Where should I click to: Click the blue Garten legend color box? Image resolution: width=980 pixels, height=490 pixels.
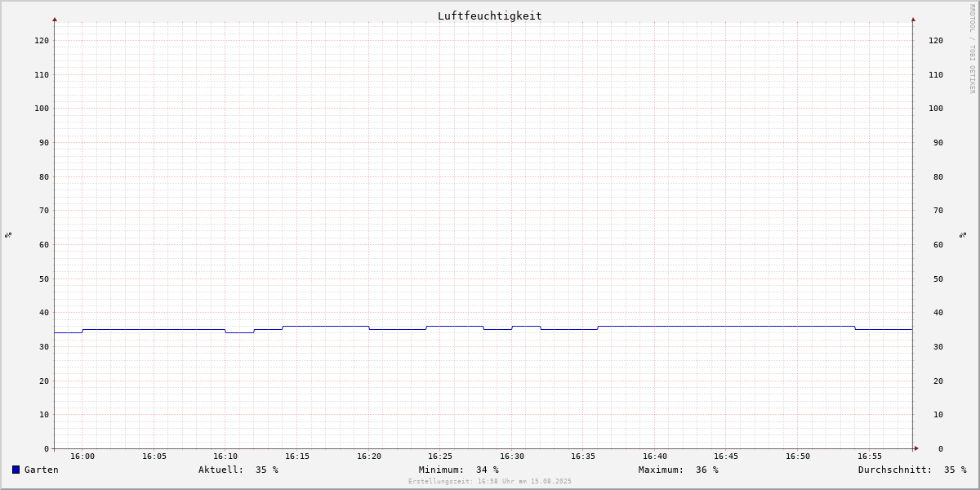pyautogui.click(x=16, y=470)
